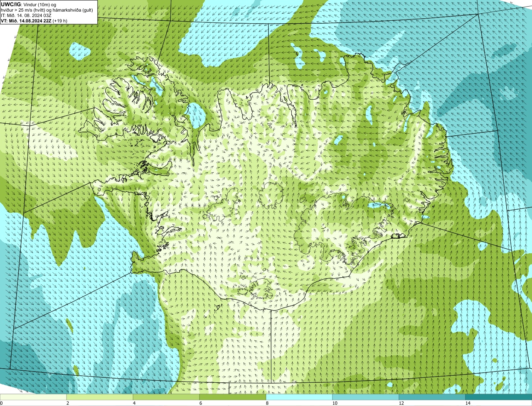This screenshot has height=406, width=532.
Task: Click the dark teal above-14 m/s legend swatch
Action: (x=499, y=397)
